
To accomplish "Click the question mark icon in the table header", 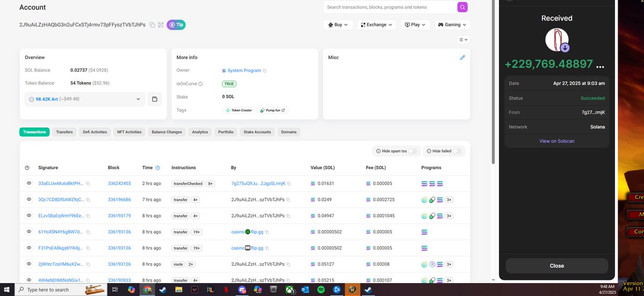I will [x=27, y=168].
